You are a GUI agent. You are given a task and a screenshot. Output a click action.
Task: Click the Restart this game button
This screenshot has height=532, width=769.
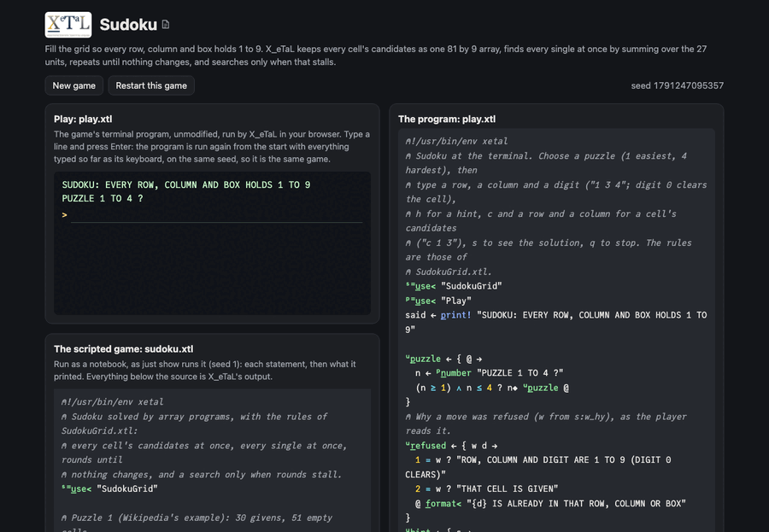(x=151, y=85)
